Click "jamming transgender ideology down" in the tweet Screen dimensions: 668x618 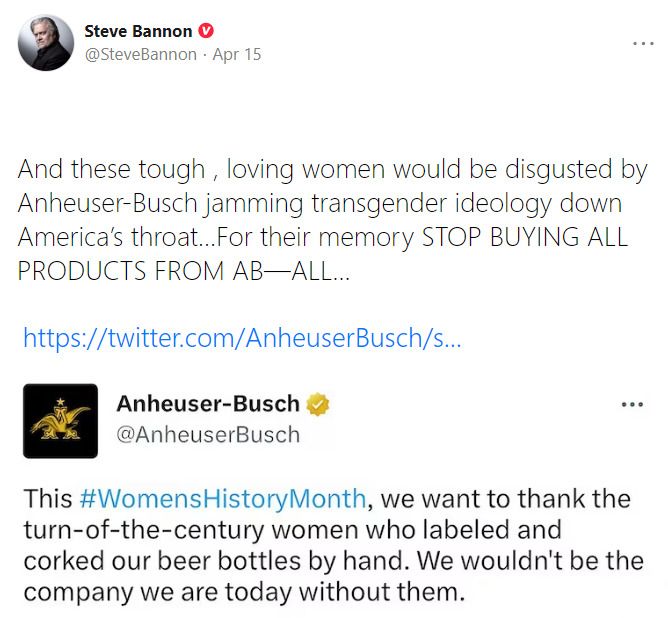pyautogui.click(x=409, y=204)
